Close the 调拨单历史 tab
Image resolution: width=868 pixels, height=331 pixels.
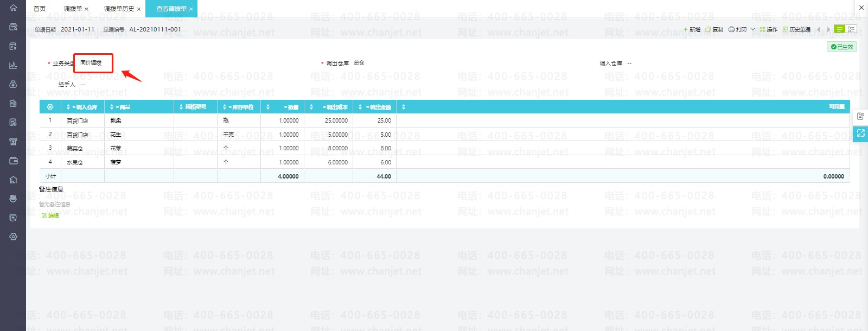point(139,9)
